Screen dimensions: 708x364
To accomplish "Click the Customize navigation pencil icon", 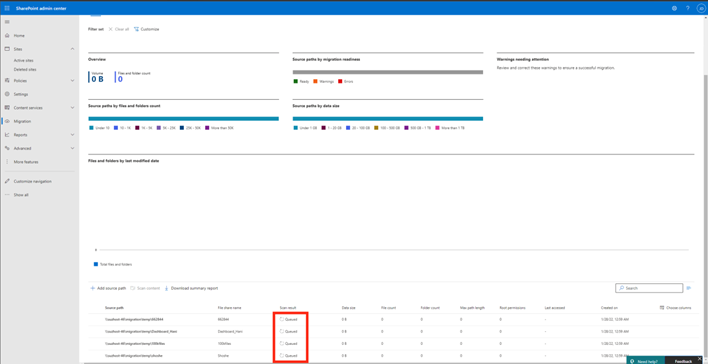I will 7,181.
